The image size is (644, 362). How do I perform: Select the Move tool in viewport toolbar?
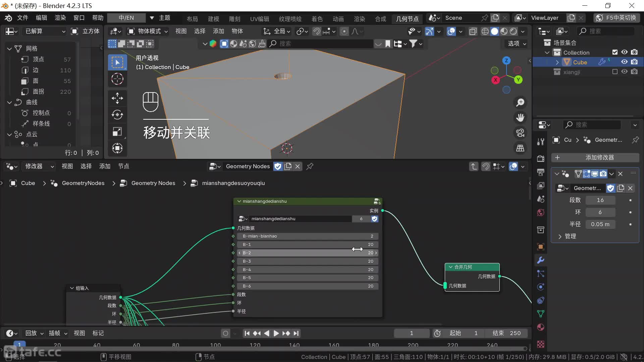pos(117,98)
